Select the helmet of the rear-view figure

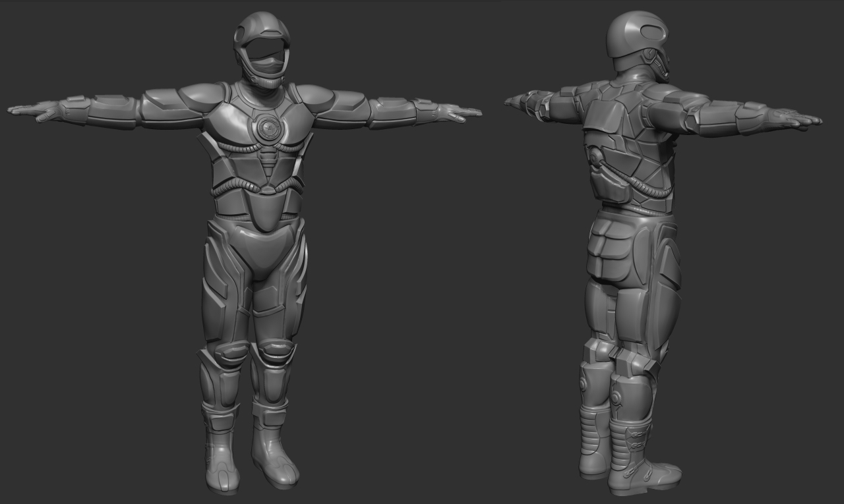click(638, 44)
